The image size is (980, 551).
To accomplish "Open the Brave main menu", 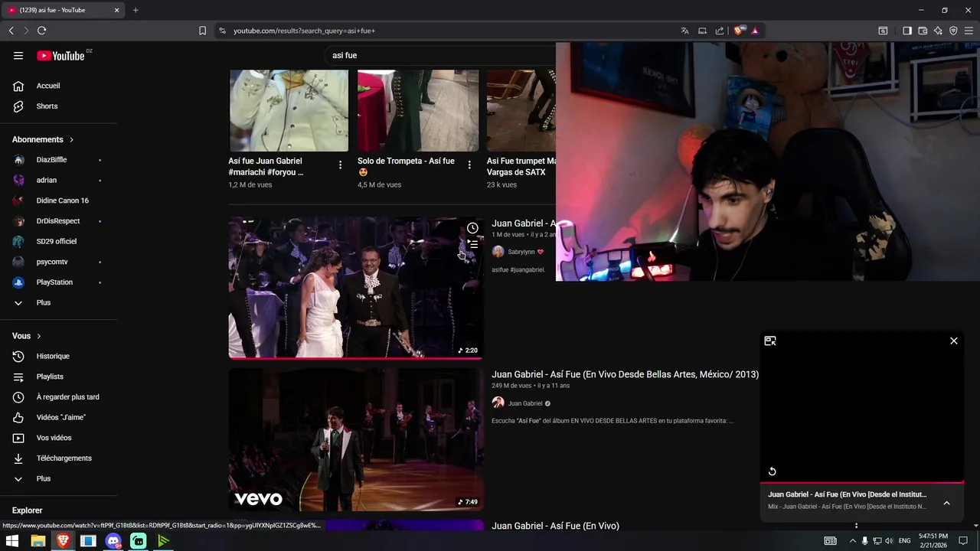I will [x=969, y=31].
